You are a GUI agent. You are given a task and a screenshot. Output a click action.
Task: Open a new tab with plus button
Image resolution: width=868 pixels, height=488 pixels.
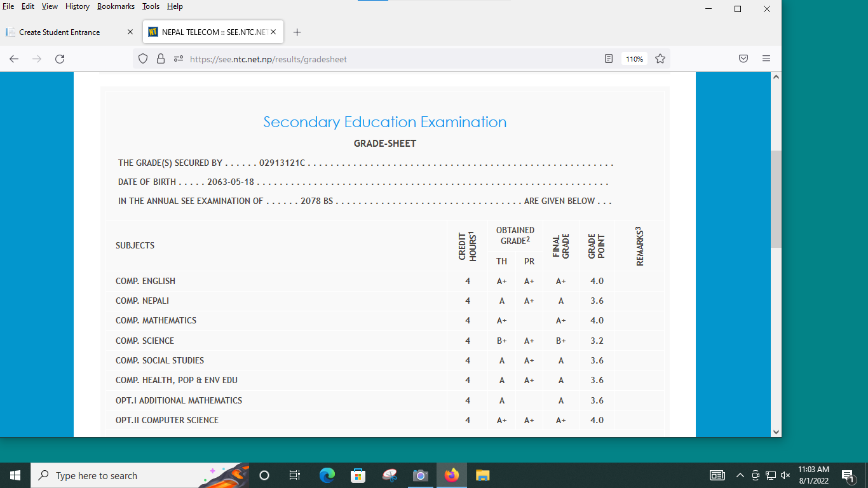(297, 32)
